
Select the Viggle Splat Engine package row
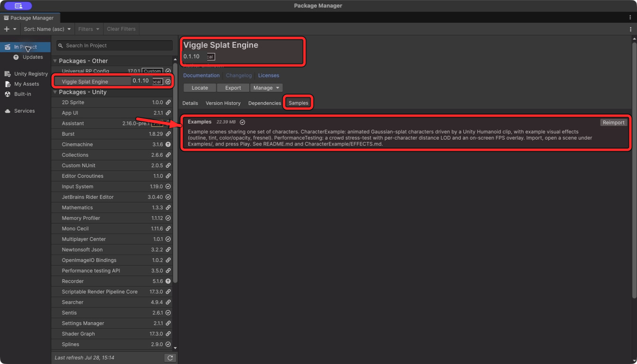[x=112, y=82]
